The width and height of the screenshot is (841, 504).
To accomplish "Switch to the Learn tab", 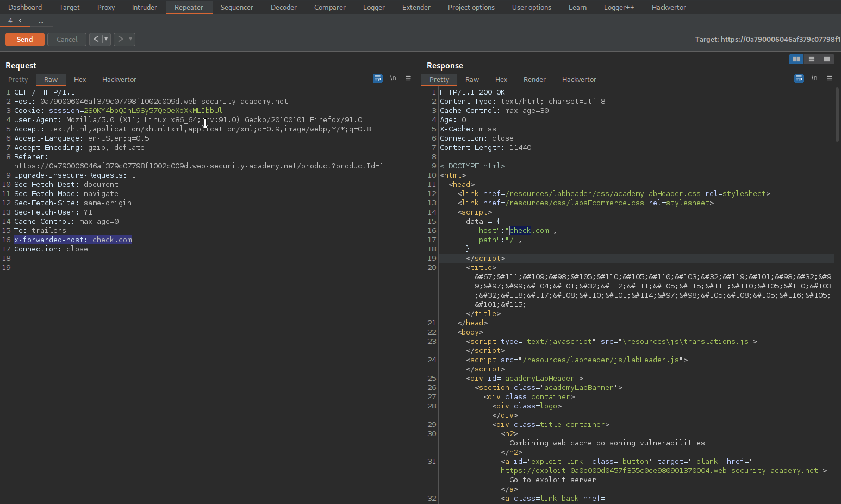I will [x=578, y=8].
